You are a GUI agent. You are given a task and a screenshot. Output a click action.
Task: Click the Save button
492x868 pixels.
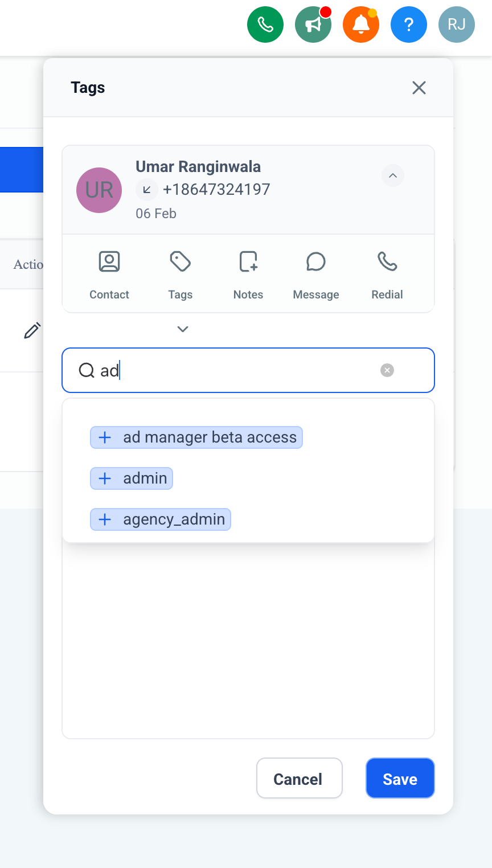pos(400,779)
